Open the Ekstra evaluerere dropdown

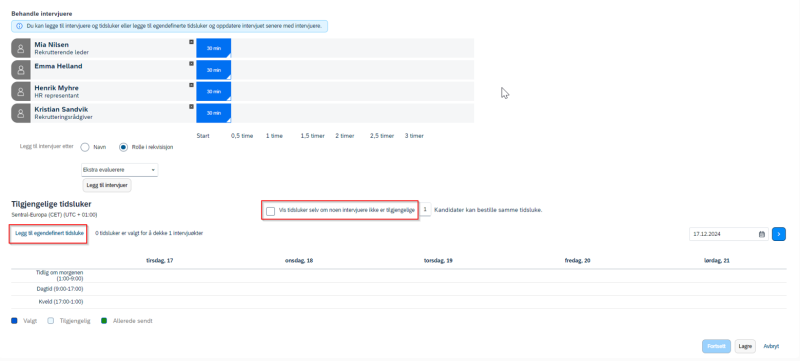(x=119, y=170)
